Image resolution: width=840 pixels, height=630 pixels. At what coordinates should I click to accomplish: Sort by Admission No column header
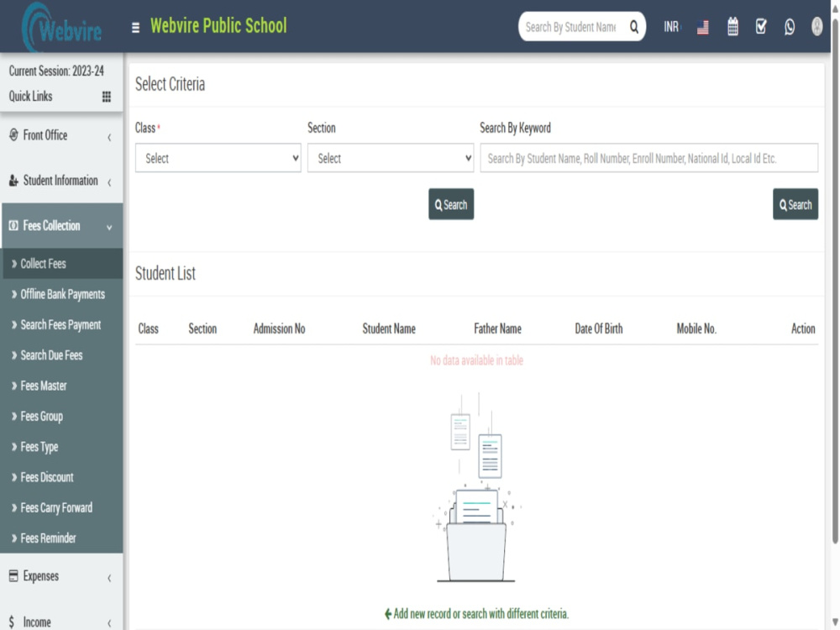click(x=279, y=329)
